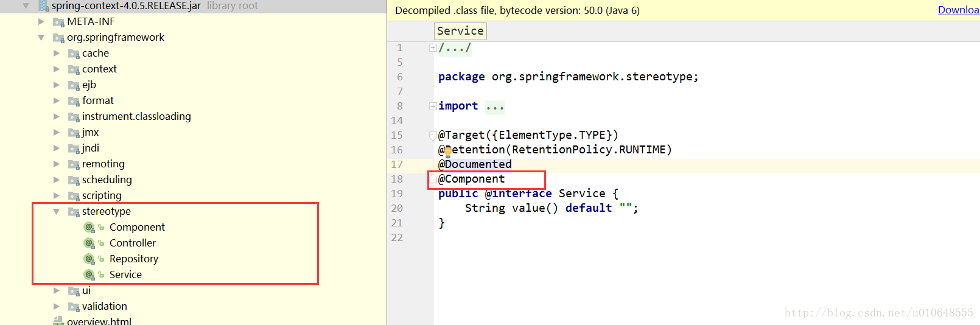This screenshot has width=980, height=325.
Task: Select the scripting package label
Action: coord(102,195)
